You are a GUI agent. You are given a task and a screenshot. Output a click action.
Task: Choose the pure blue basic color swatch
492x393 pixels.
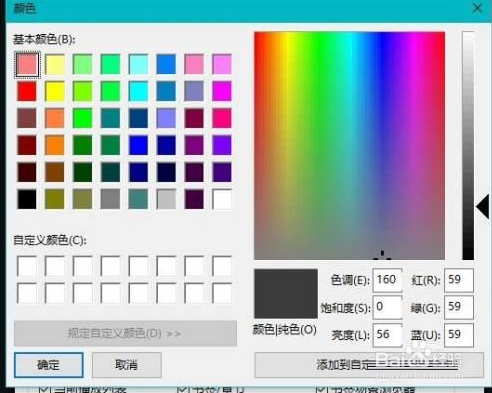(x=138, y=145)
